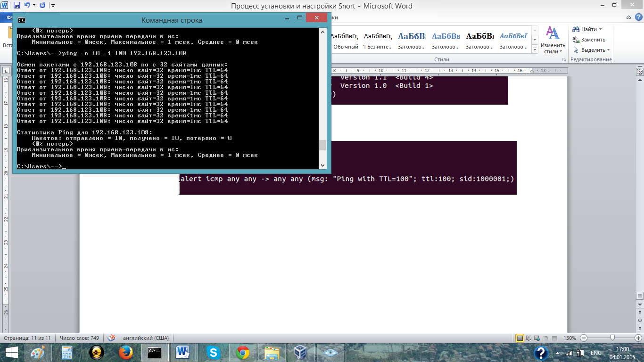Click Число слов: 749 word count

click(x=80, y=338)
